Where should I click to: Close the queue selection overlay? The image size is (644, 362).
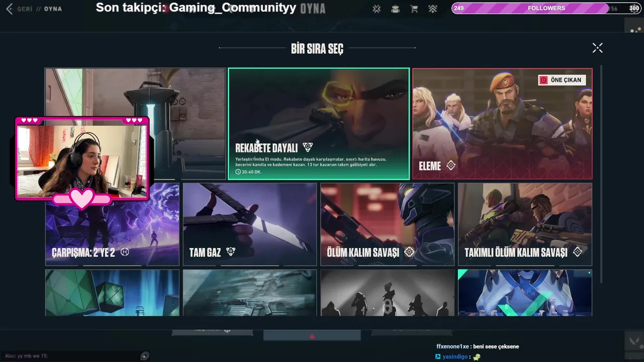pos(597,48)
